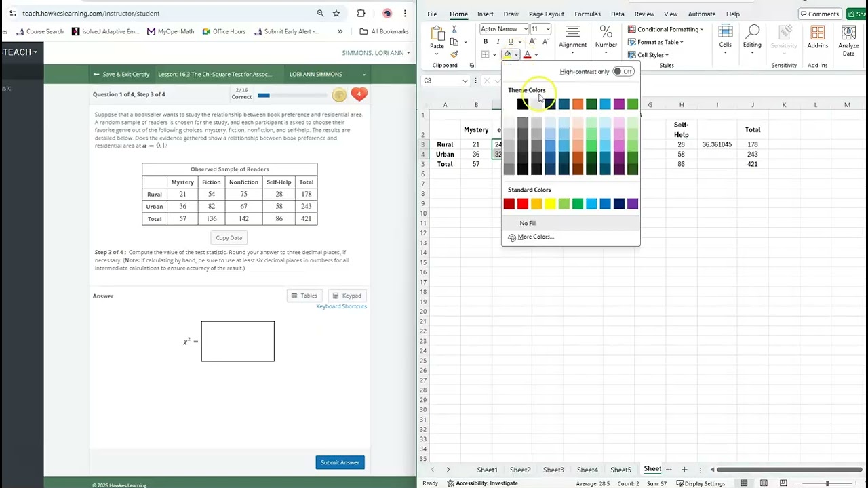Toggle the High-contrast only switch

(623, 72)
